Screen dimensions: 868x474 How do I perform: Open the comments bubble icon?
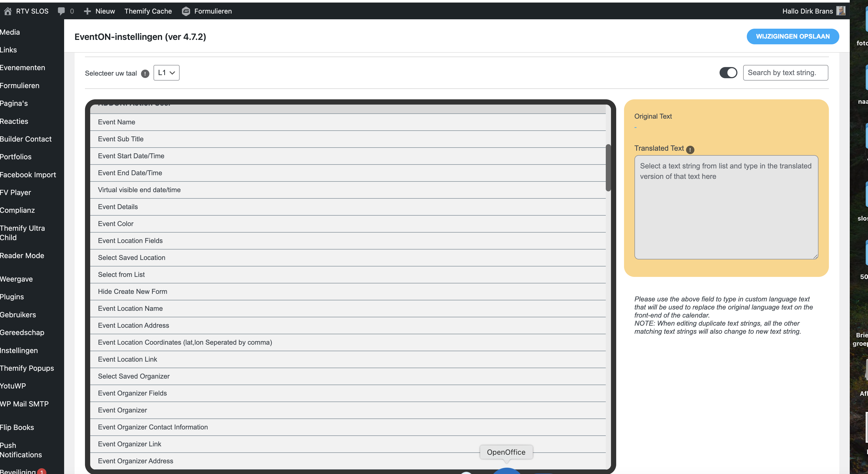point(61,11)
